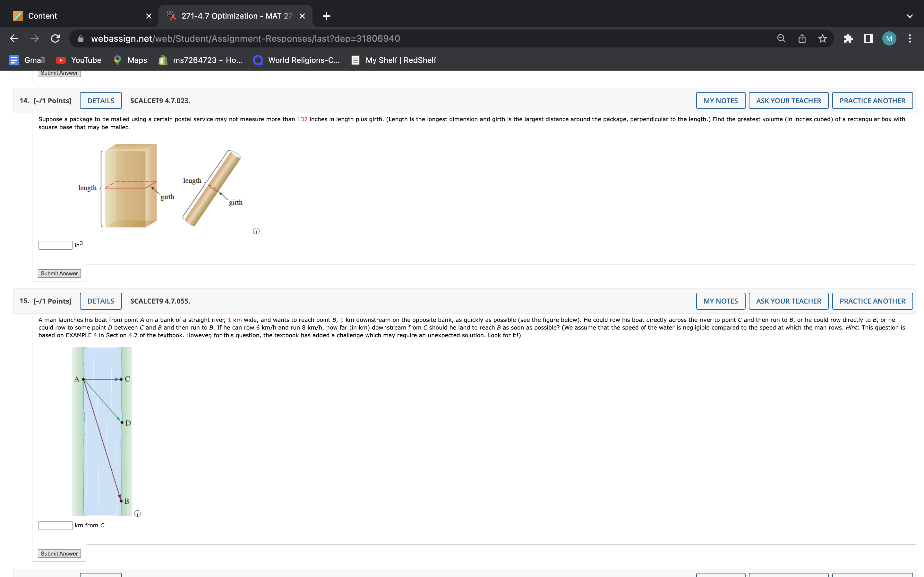The image size is (924, 577).
Task: Click the browser reload icon
Action: tap(56, 38)
